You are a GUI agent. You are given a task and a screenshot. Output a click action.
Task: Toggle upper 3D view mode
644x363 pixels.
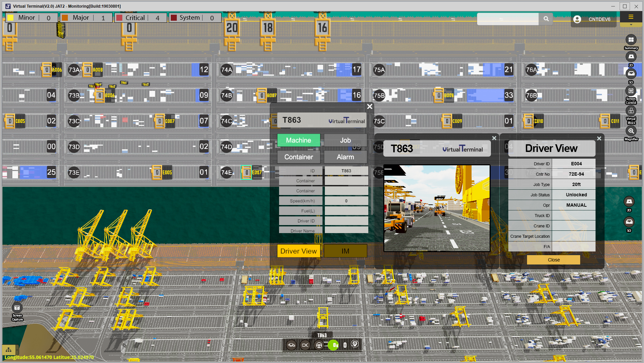tap(631, 73)
